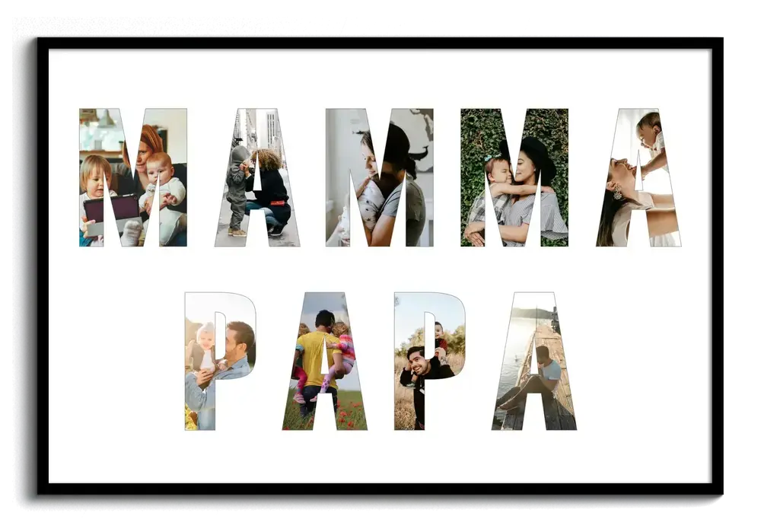Click the last A with dock photo in PAPA
761x532 pixels.
534,362
